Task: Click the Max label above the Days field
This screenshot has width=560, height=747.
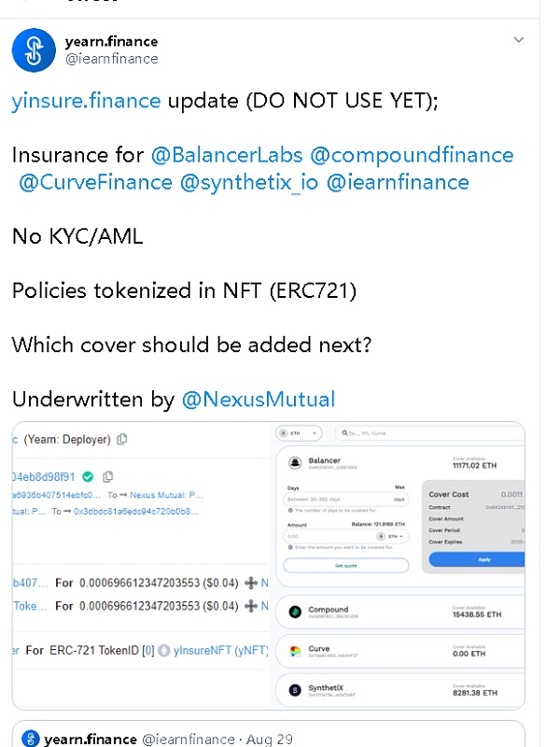Action: (399, 487)
